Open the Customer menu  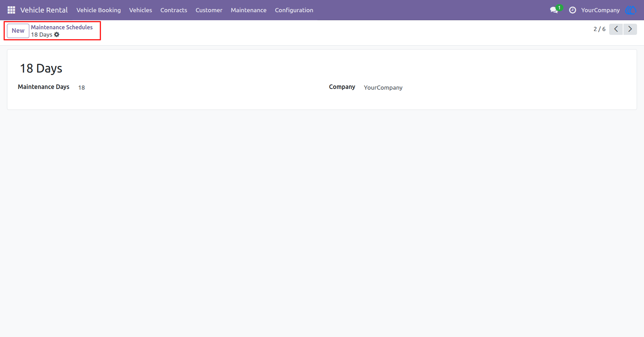coord(209,10)
